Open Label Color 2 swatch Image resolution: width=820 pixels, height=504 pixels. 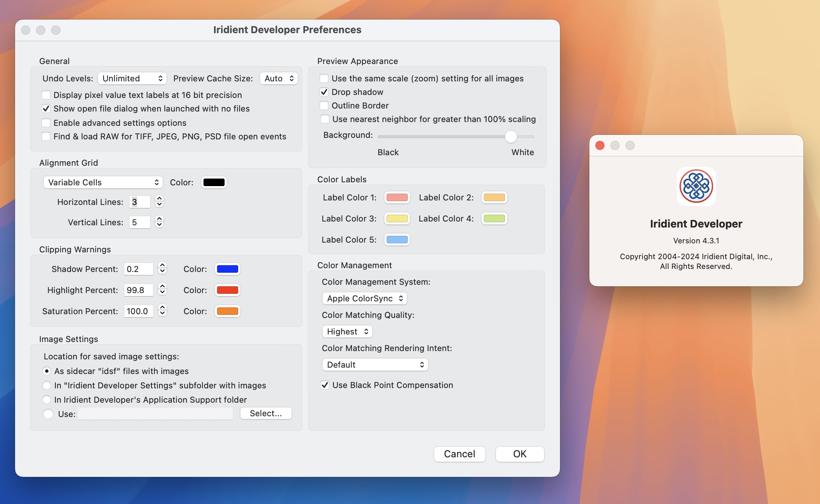click(x=494, y=197)
